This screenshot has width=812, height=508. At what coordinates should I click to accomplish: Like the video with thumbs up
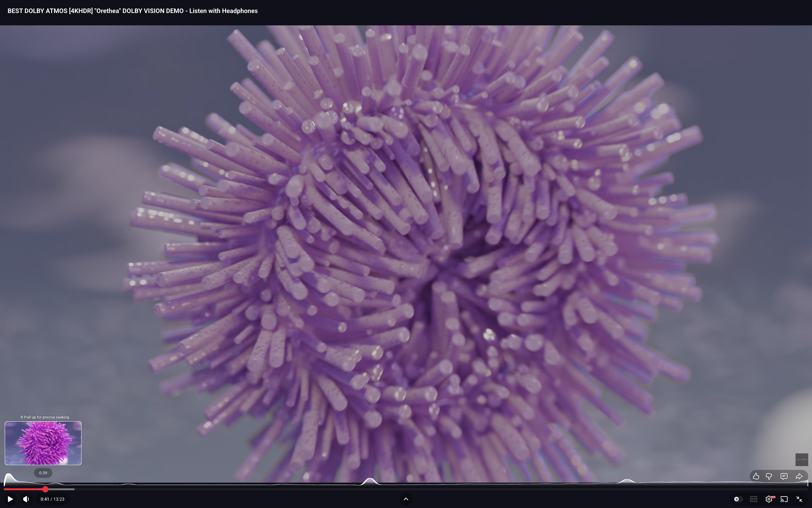coord(756,476)
